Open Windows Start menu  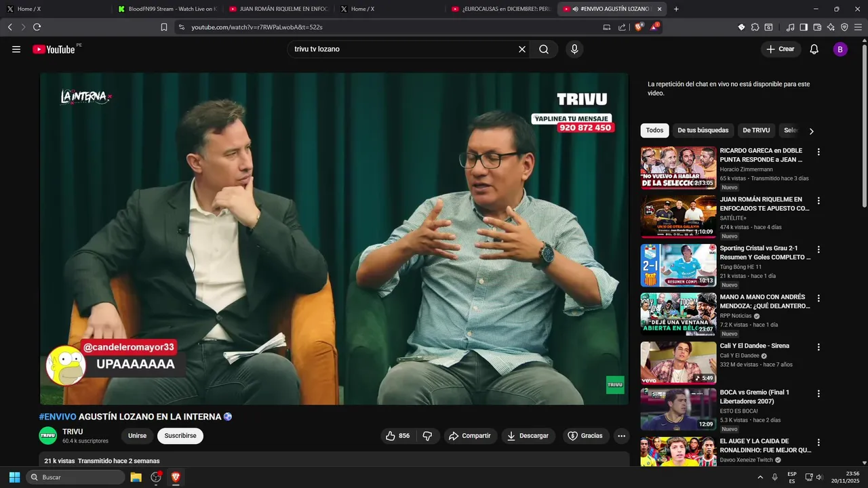click(14, 477)
